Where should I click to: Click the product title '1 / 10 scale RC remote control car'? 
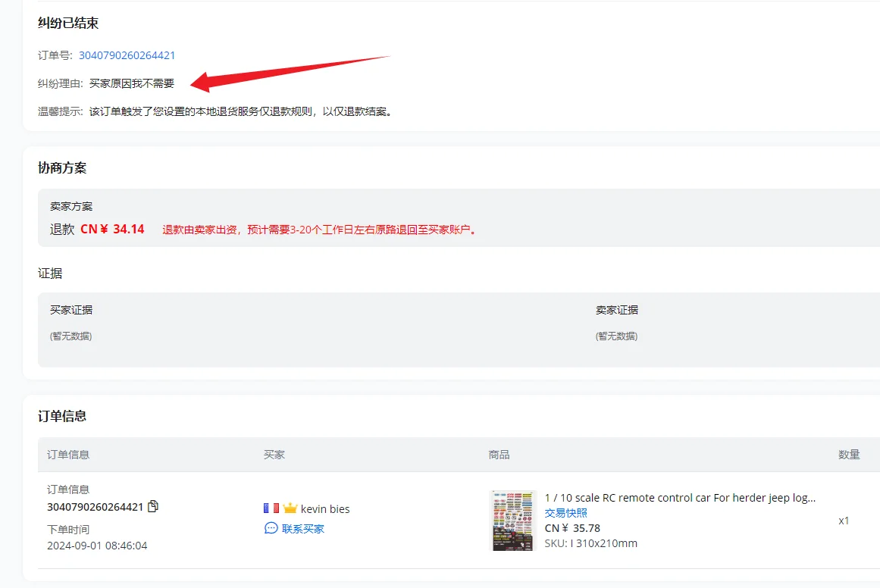pos(680,498)
